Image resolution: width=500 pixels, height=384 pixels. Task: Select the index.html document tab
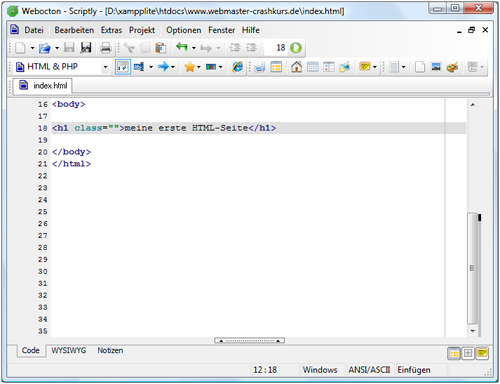[43, 86]
